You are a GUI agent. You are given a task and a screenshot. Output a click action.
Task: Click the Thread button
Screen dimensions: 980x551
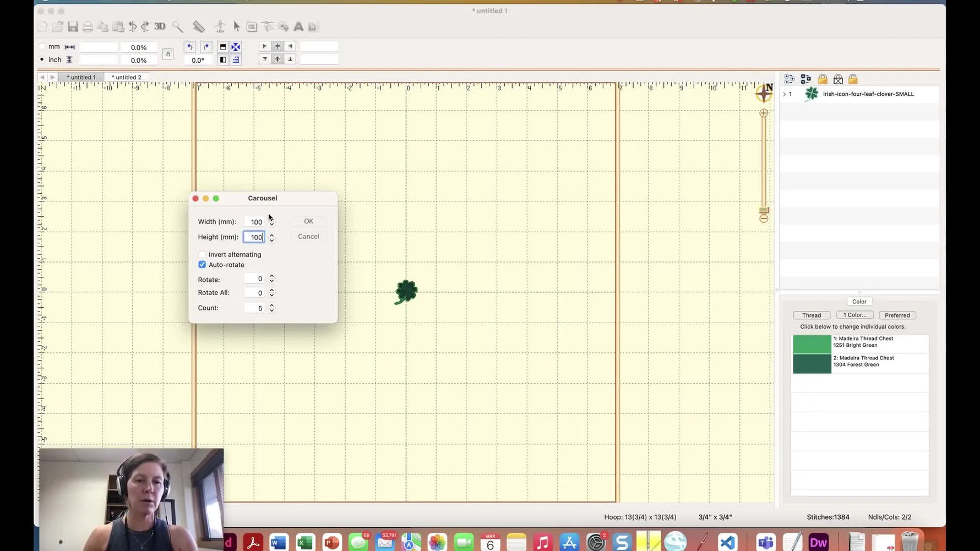812,315
